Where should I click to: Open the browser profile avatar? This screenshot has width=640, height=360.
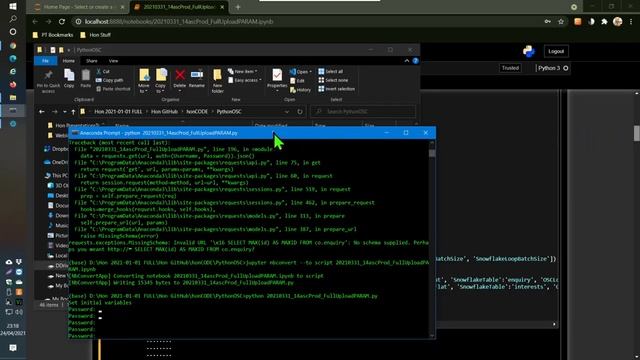[x=618, y=22]
